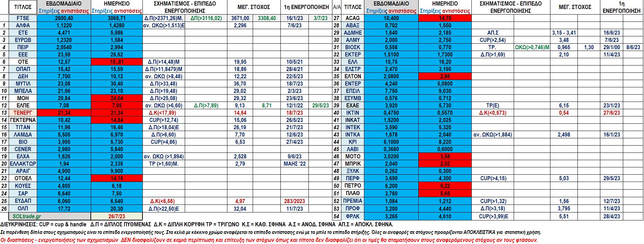Click the ΒΙΟΣΚ stock name cell
This screenshot has height=244, width=644.
click(353, 47)
